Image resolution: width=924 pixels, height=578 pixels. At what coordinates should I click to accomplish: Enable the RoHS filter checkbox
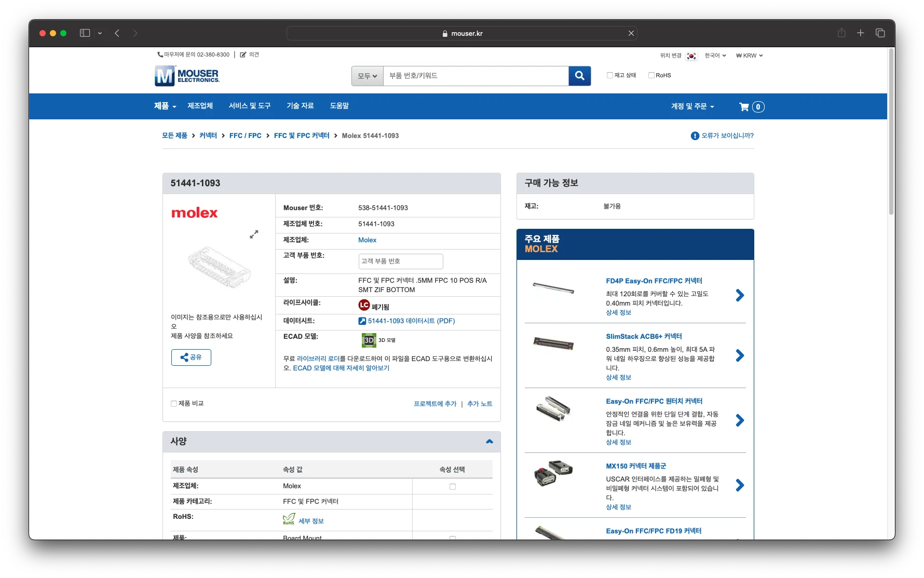(650, 75)
